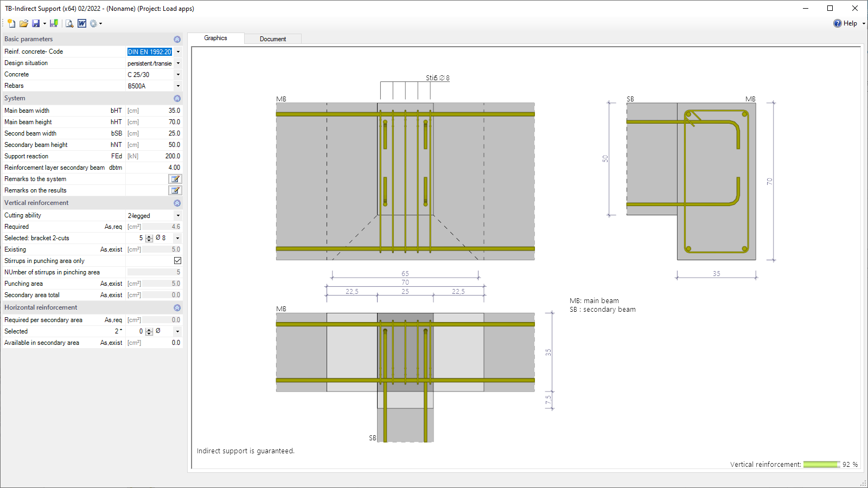This screenshot has width=868, height=488.
Task: Expand the settings gear dropdown arrow
Action: [x=101, y=23]
